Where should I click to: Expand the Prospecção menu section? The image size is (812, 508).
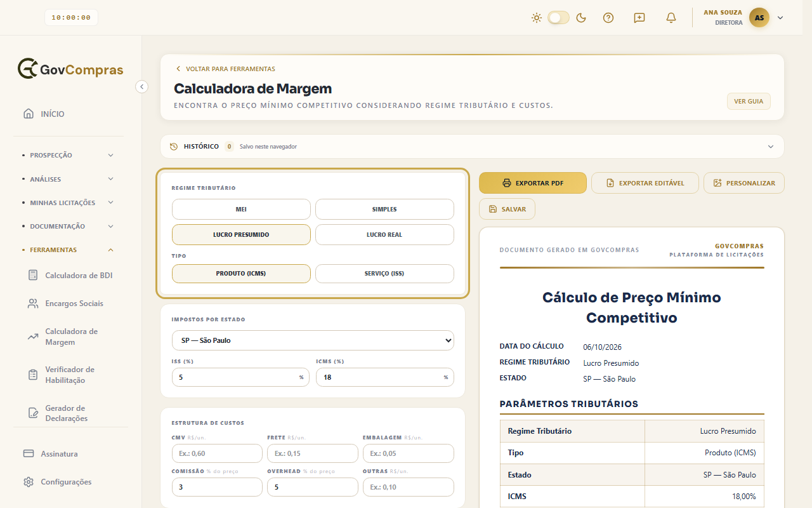click(x=69, y=155)
